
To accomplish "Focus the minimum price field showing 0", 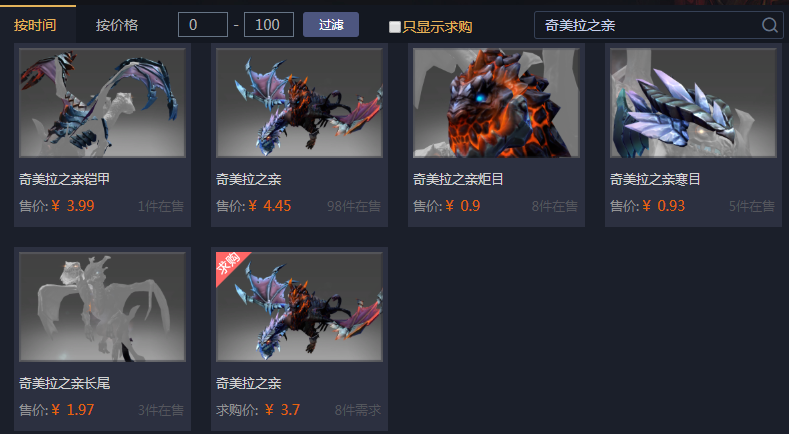I will 203,25.
